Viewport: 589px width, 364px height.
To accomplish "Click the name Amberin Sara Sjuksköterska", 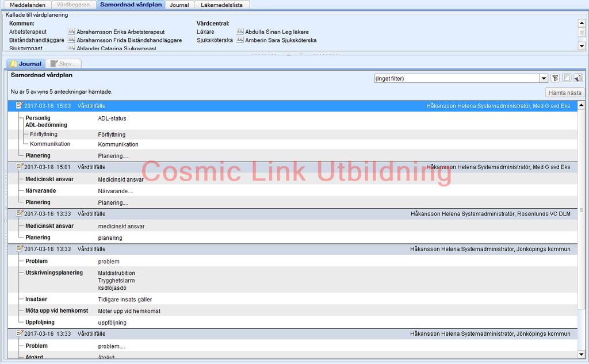I will [x=281, y=40].
